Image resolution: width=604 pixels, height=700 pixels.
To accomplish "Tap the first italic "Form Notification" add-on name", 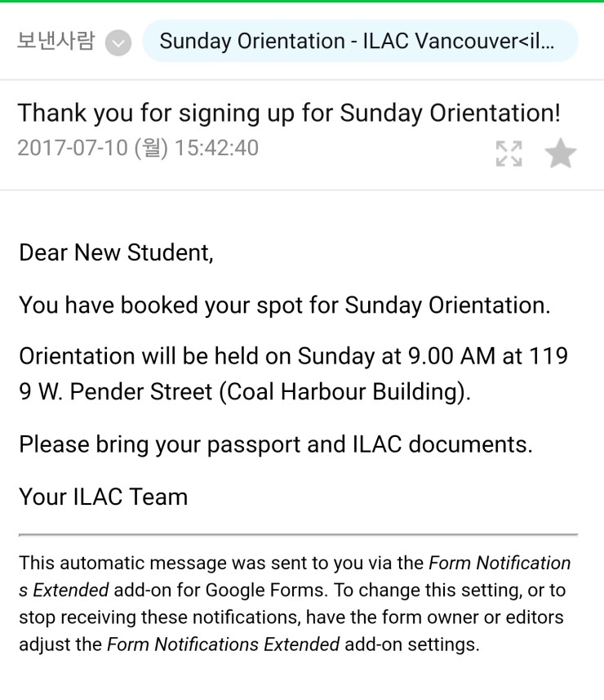I will click(500, 563).
